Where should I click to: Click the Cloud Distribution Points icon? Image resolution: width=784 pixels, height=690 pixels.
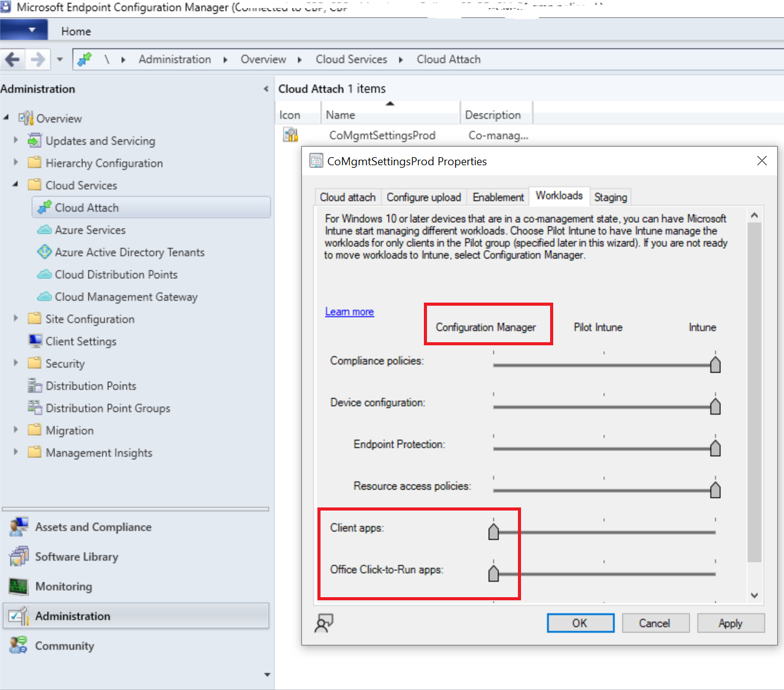click(45, 274)
